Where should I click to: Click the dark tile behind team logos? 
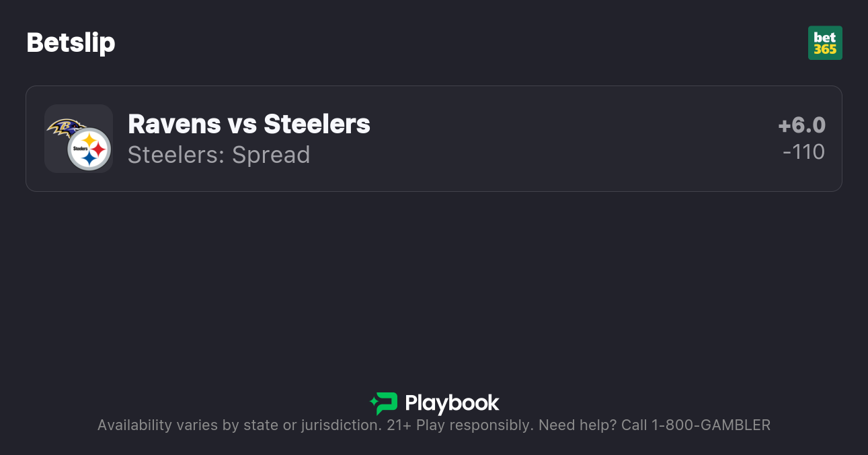pos(55,160)
